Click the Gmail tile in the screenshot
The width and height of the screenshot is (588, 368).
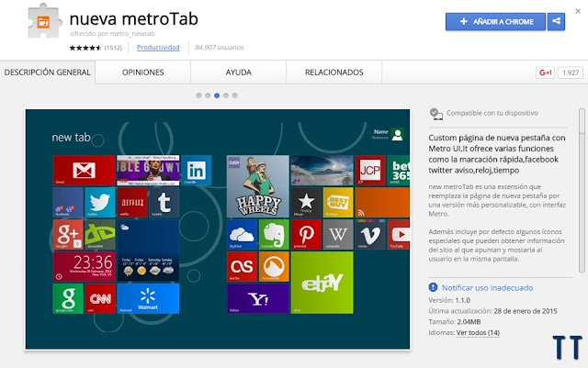(x=84, y=170)
